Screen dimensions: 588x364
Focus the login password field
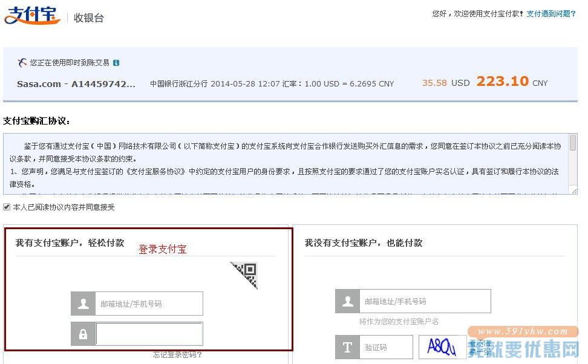point(149,334)
